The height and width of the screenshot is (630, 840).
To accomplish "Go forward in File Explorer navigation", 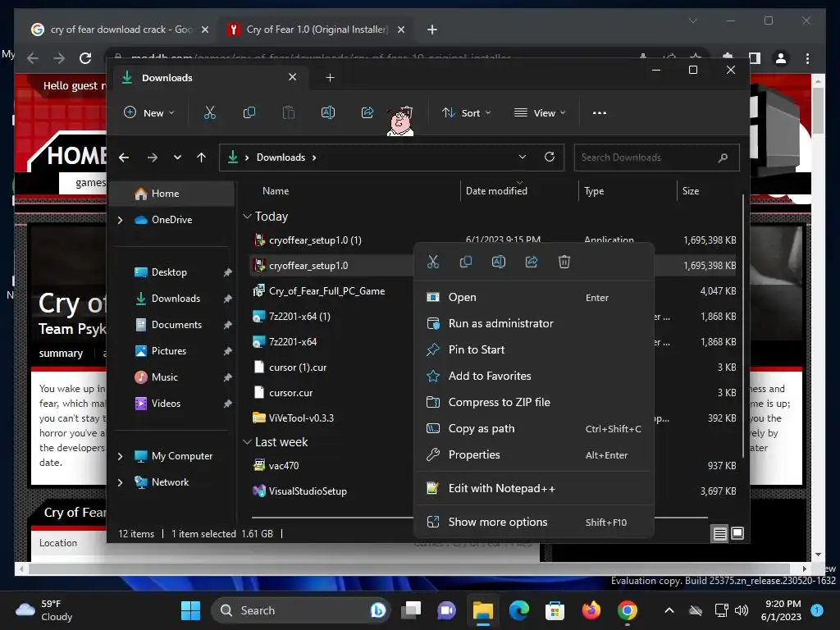I will click(x=152, y=157).
